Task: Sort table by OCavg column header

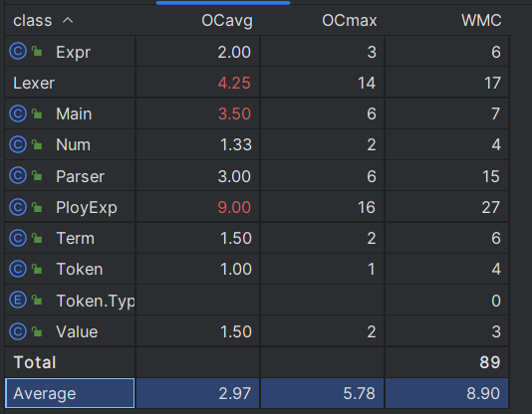Action: (227, 21)
